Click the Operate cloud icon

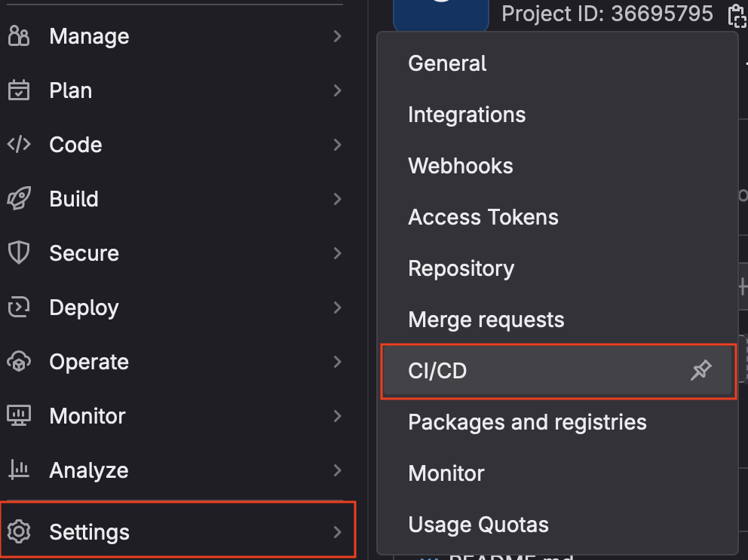coord(18,362)
